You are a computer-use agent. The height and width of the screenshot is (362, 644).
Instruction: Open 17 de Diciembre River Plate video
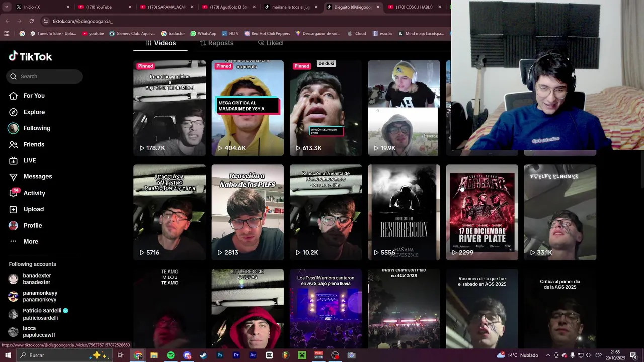[482, 213]
